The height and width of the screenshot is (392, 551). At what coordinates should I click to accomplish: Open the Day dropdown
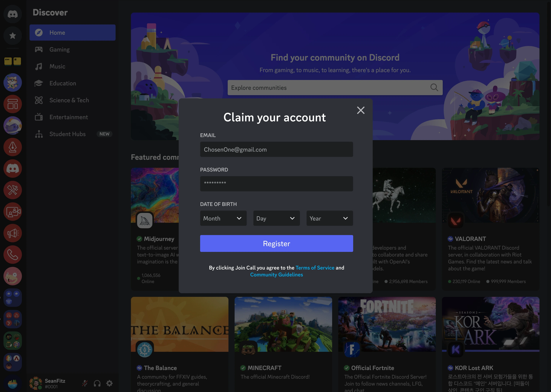276,218
